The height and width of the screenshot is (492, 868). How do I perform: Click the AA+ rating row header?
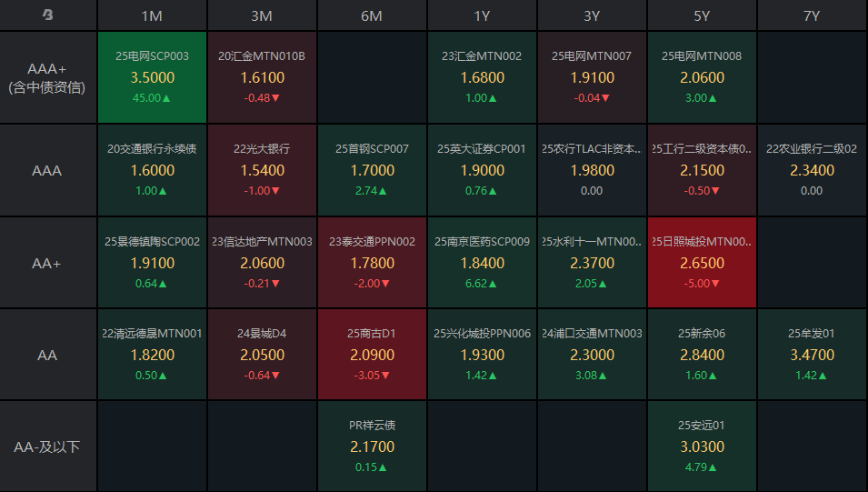48,263
